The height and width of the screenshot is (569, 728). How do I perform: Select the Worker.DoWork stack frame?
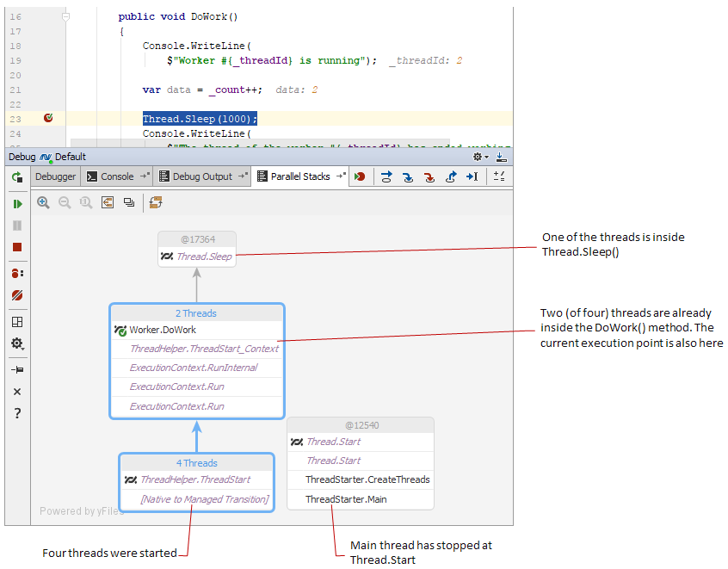[x=163, y=330]
